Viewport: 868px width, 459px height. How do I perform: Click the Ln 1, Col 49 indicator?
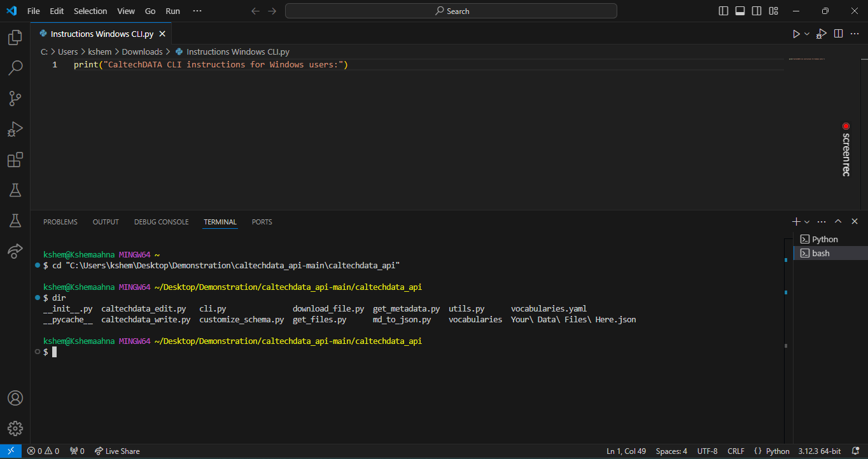pos(626,451)
